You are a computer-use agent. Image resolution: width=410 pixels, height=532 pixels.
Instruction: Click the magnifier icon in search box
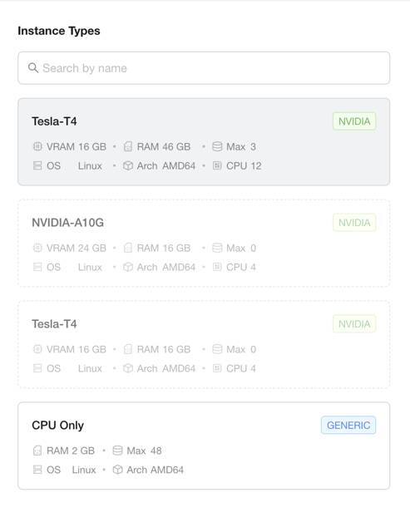(x=33, y=68)
